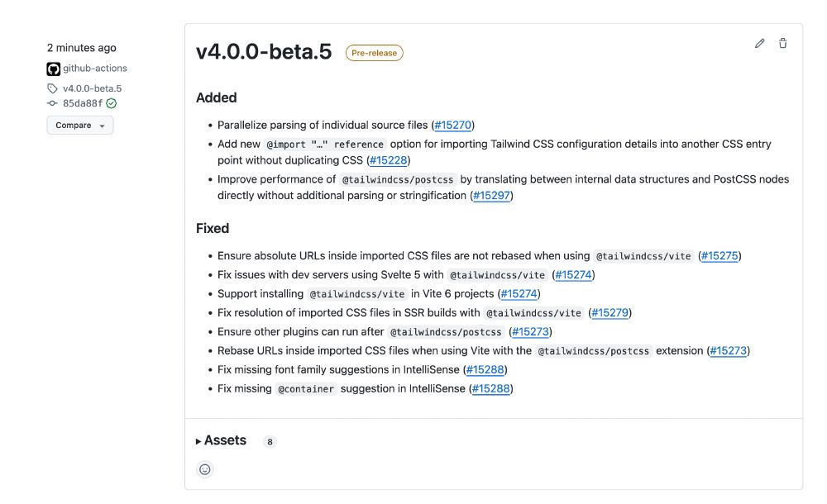Viewport: 827px width, 504px height.
Task: Open the Compare dropdown
Action: [80, 126]
